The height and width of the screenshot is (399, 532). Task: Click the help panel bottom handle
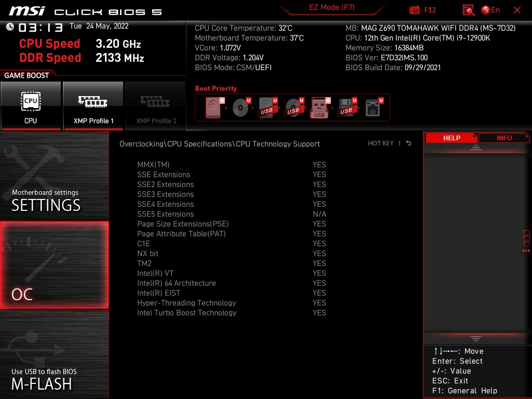476,338
